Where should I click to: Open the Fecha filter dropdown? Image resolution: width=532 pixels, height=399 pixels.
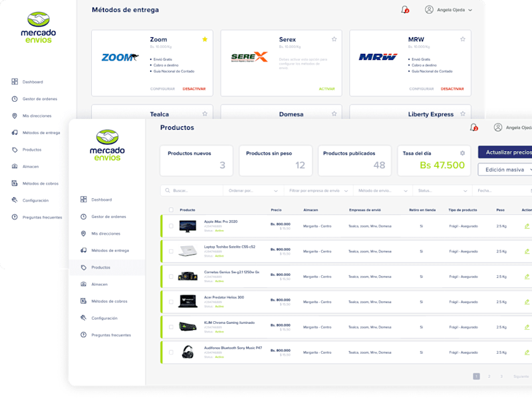point(503,191)
